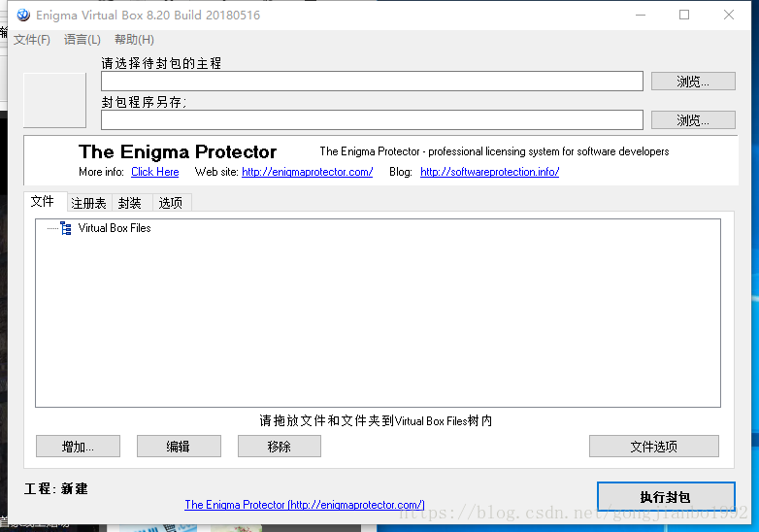Image resolution: width=759 pixels, height=532 pixels.
Task: Browse for the main program to package
Action: tap(693, 82)
